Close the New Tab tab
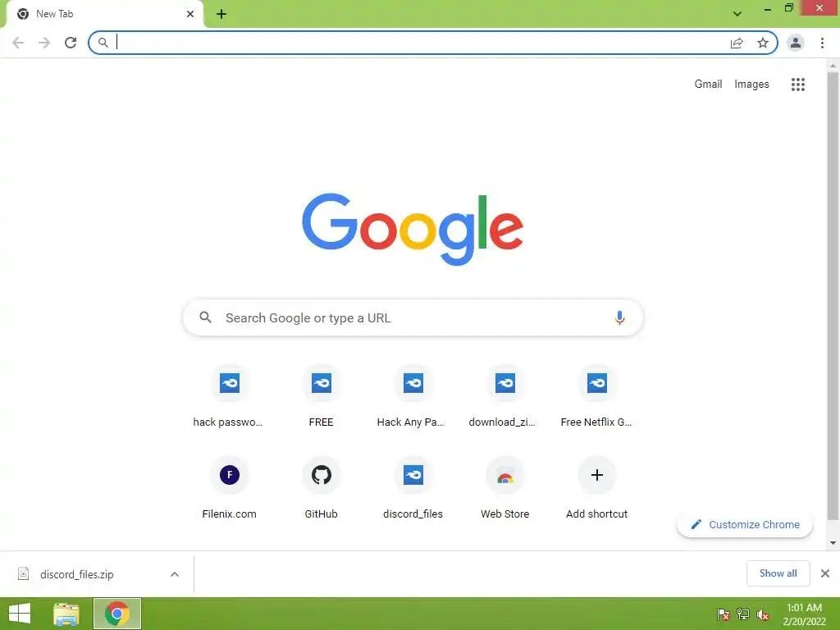 click(x=190, y=14)
